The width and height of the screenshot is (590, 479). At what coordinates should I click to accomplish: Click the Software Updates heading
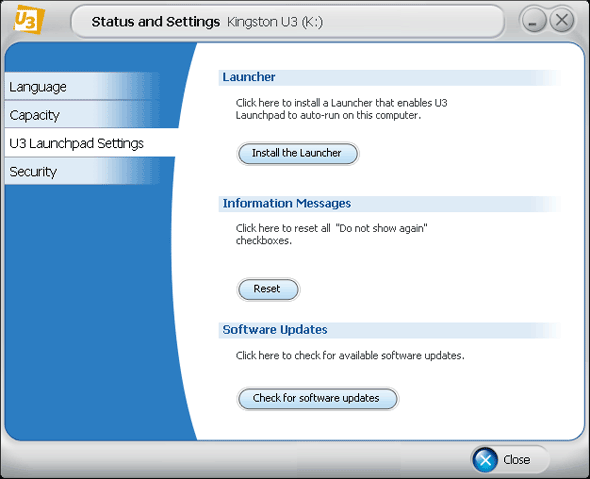[275, 330]
